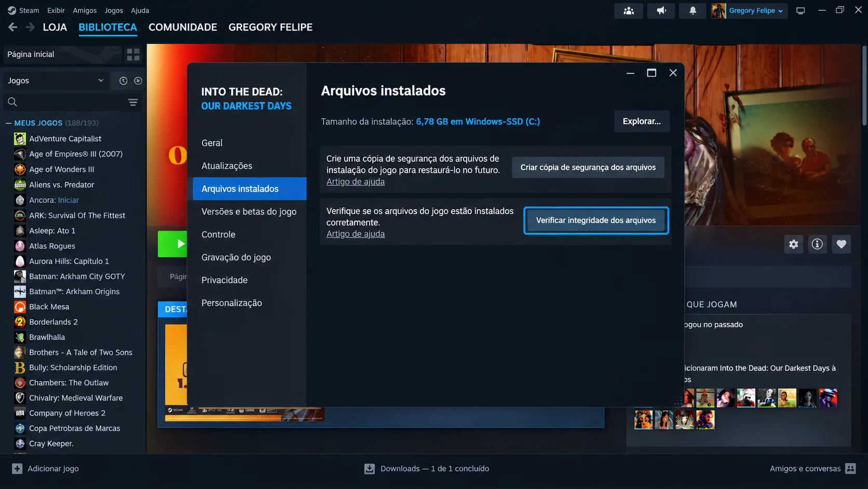Viewport: 868px width, 489px height.
Task: Open Privacidade settings section
Action: pyautogui.click(x=250, y=280)
